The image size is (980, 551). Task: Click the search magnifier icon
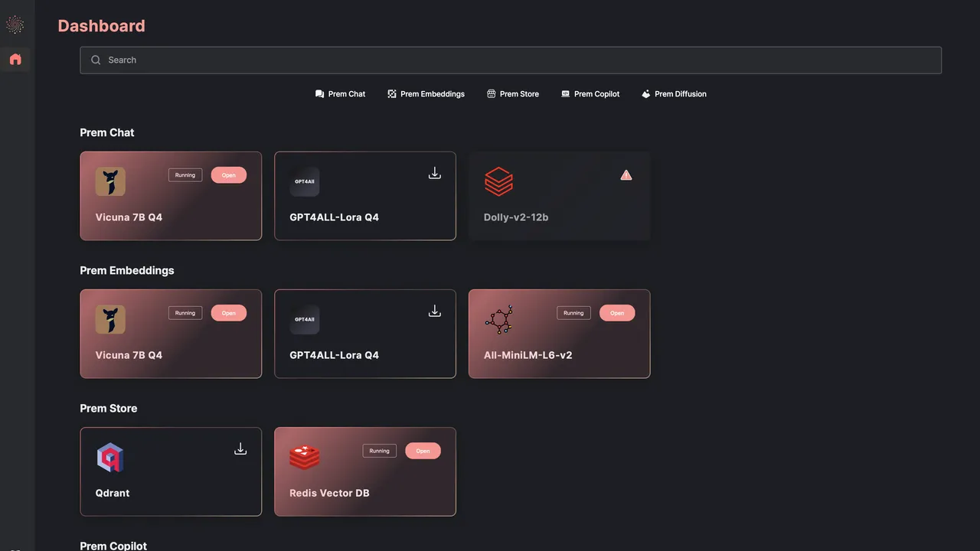pos(96,60)
